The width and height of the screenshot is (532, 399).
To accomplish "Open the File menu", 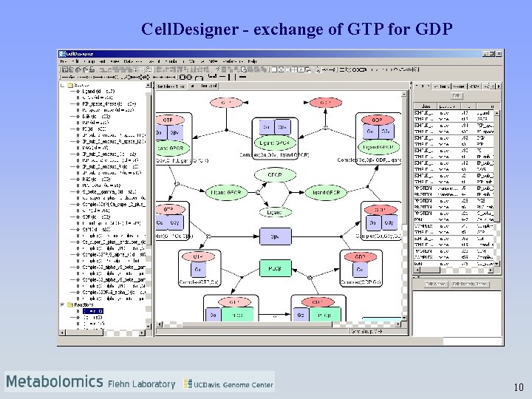I will point(64,61).
